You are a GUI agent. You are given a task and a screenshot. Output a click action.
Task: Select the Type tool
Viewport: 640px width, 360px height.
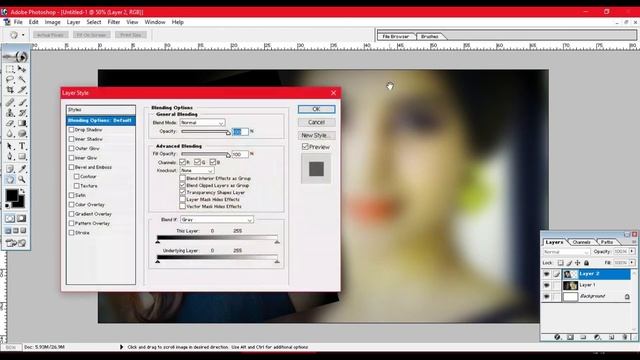coord(22,146)
